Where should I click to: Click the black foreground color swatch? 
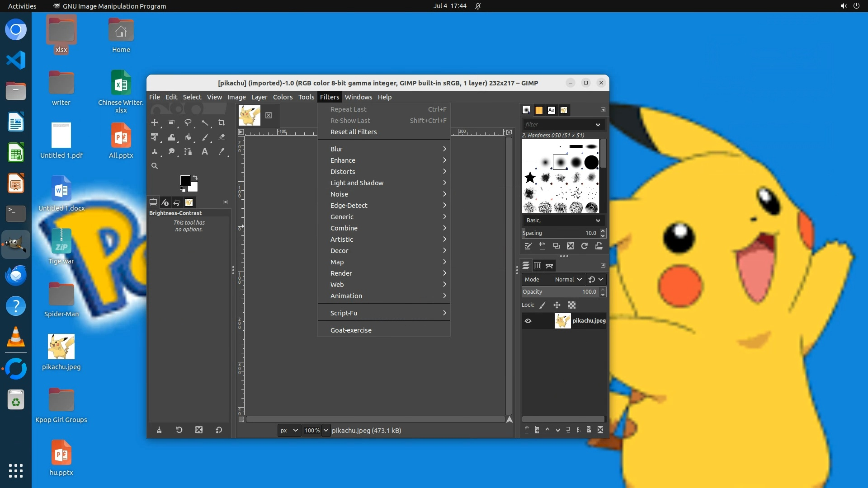coord(184,180)
